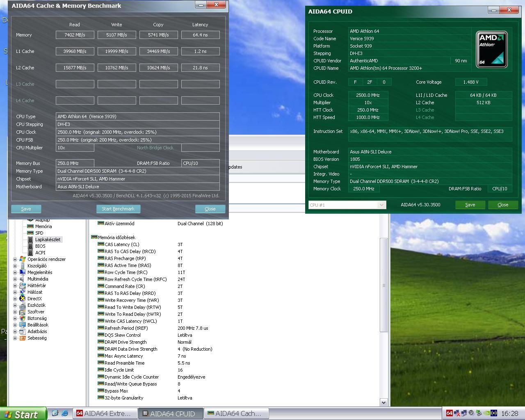Click the CPUID Multiplier 10x value
The image size is (525, 420).
368,103
